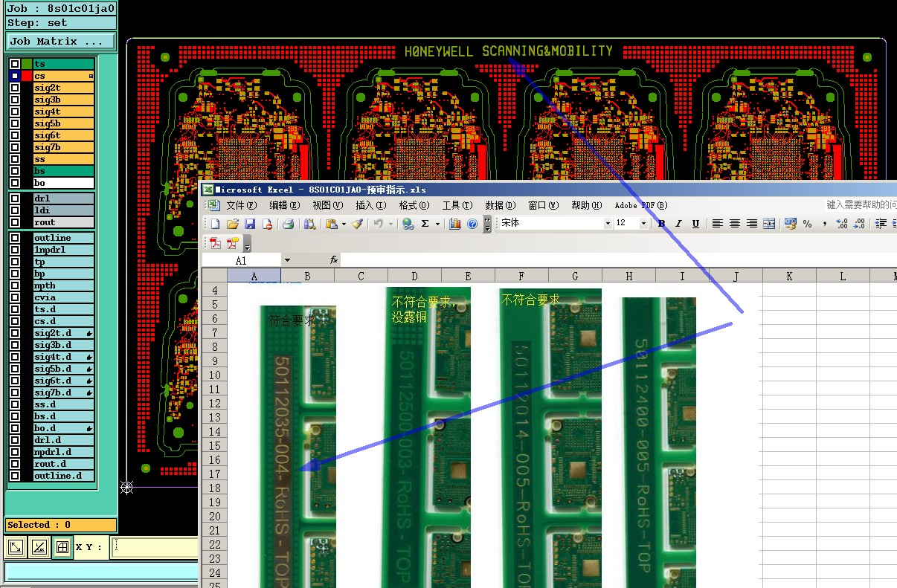Open the Paste options dropdown arrow
This screenshot has width=897, height=588.
pos(344,224)
